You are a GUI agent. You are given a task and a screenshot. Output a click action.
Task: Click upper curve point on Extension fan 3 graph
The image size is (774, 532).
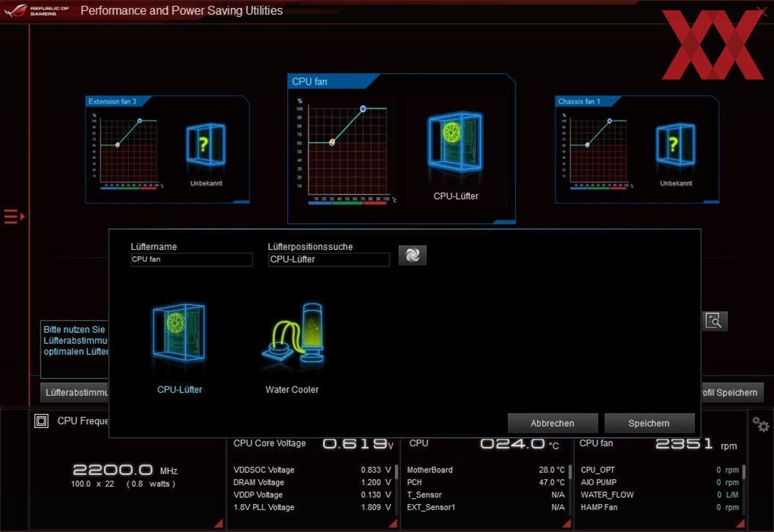(140, 121)
